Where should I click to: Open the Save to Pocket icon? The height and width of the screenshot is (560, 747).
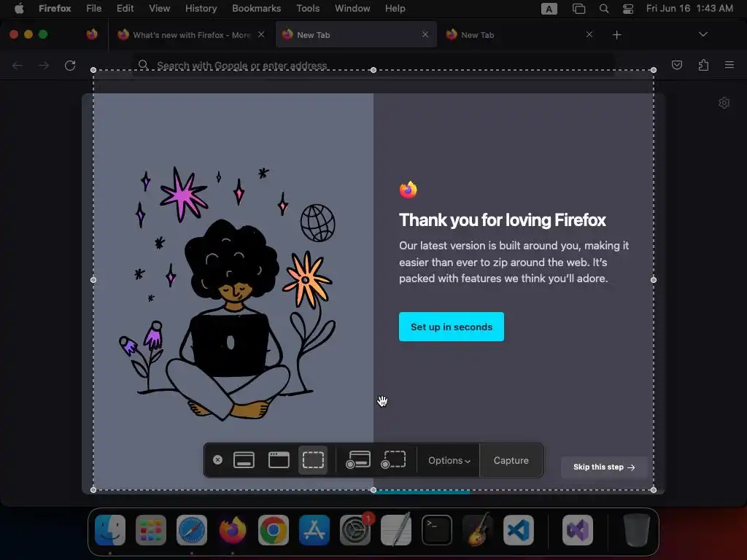click(x=676, y=65)
